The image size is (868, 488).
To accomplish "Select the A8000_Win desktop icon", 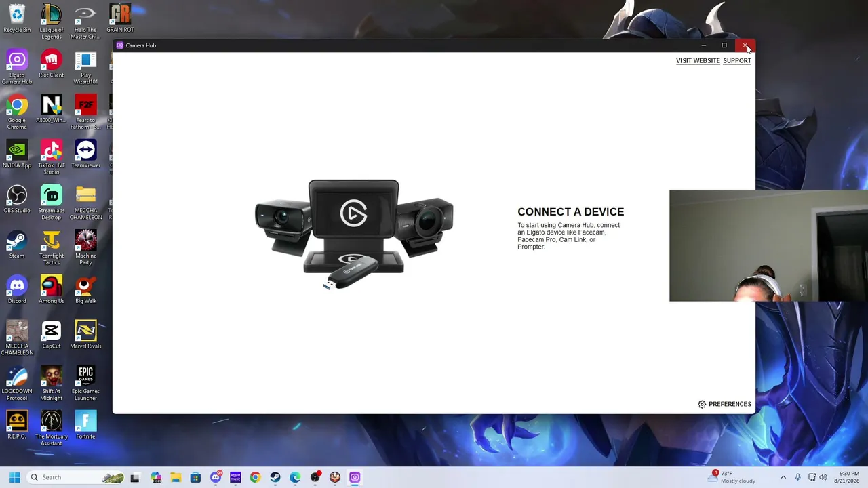I will click(52, 109).
